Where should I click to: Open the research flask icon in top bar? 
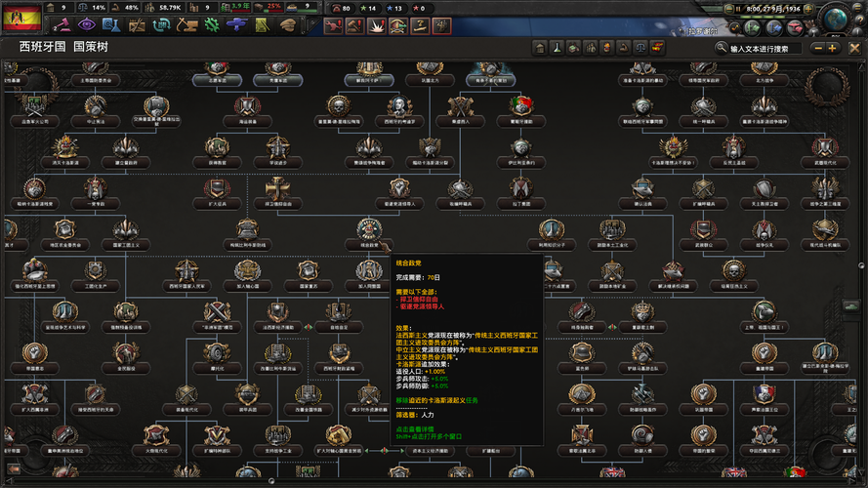[111, 25]
